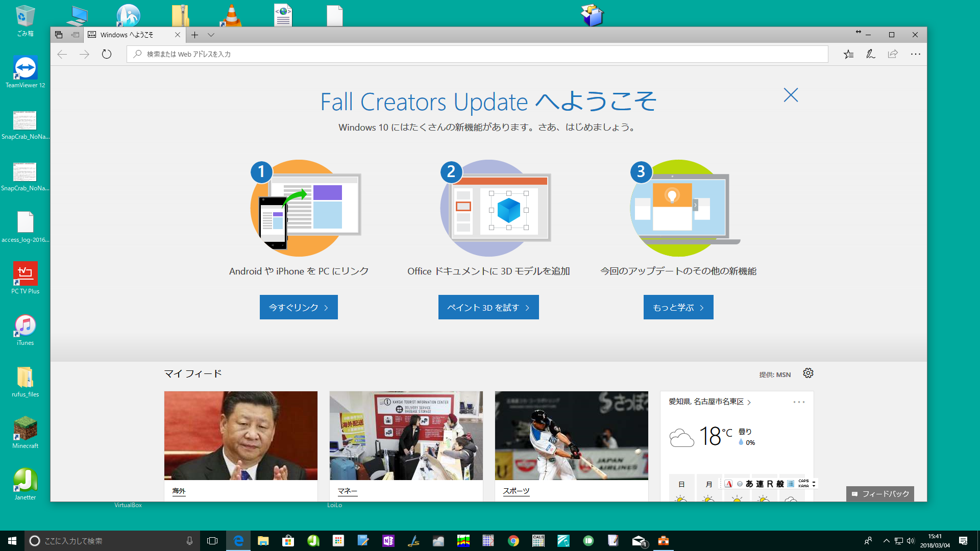The height and width of the screenshot is (551, 980).
Task: Open the access_log file on desktop
Action: [25, 227]
